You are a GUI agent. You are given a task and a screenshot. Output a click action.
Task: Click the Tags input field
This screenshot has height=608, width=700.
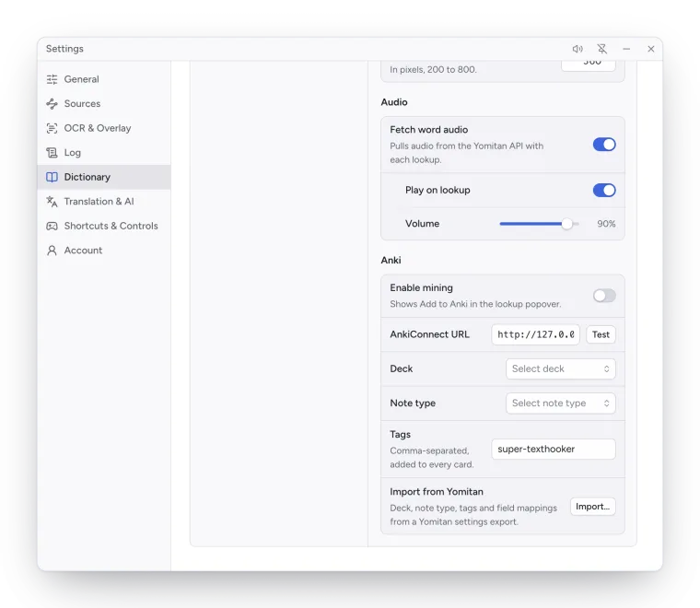pyautogui.click(x=554, y=449)
